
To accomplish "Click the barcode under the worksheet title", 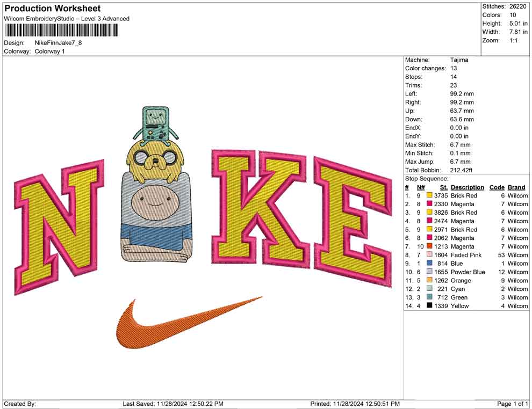I will click(x=61, y=31).
